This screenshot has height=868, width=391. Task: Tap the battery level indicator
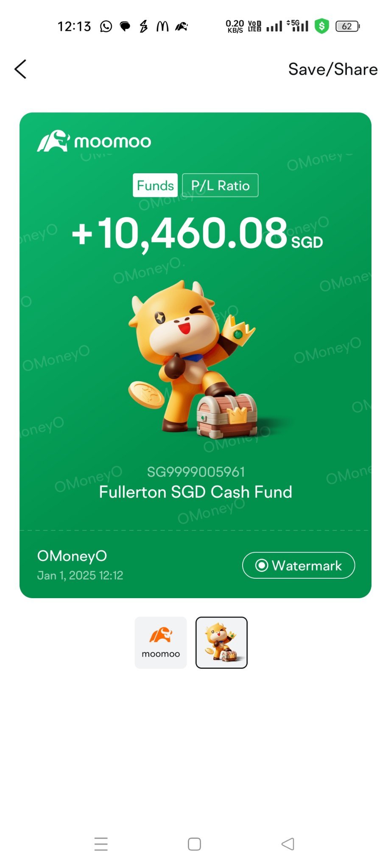pos(348,26)
